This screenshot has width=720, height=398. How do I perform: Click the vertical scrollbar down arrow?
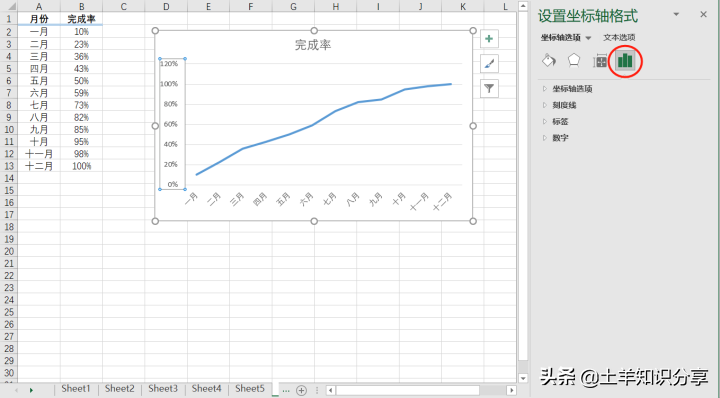coord(523,378)
